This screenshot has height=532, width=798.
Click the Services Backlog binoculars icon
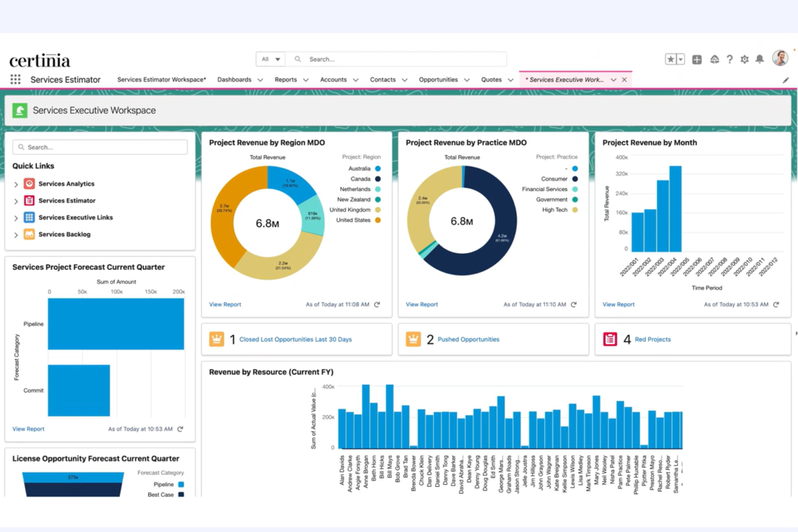pos(29,234)
